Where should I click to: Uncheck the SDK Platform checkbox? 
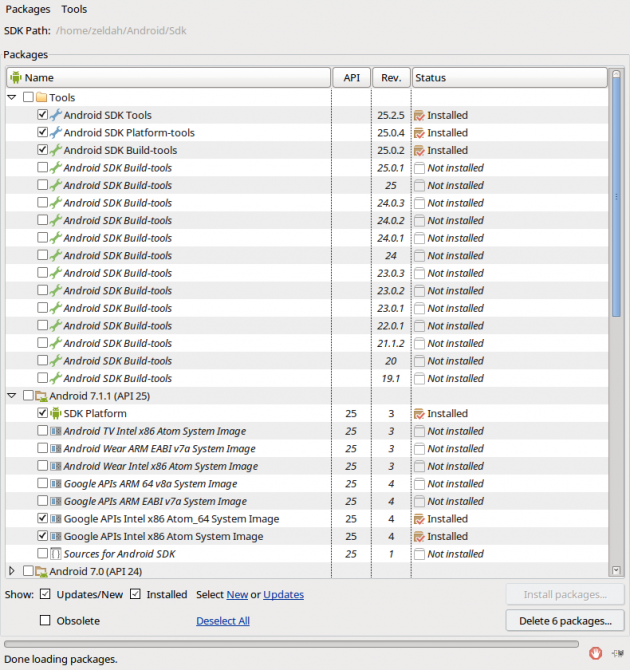click(x=42, y=413)
